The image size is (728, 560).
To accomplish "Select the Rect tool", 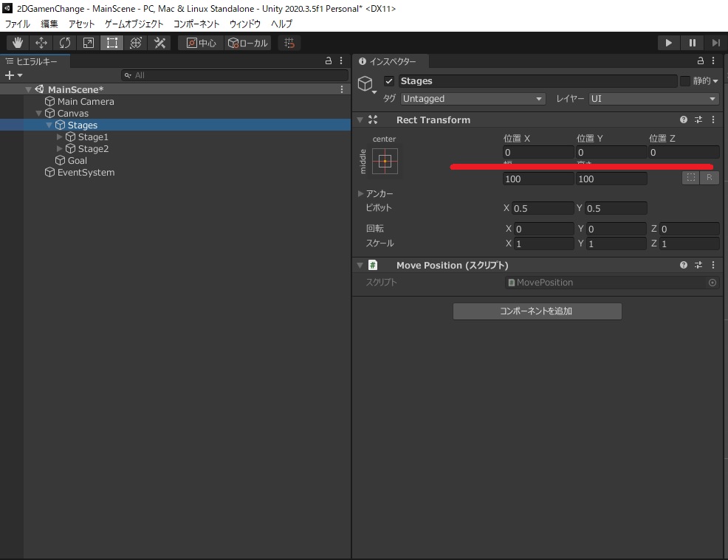I will tap(112, 43).
